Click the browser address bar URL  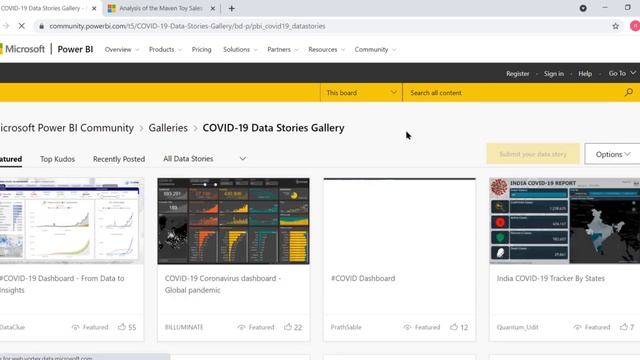pyautogui.click(x=187, y=26)
